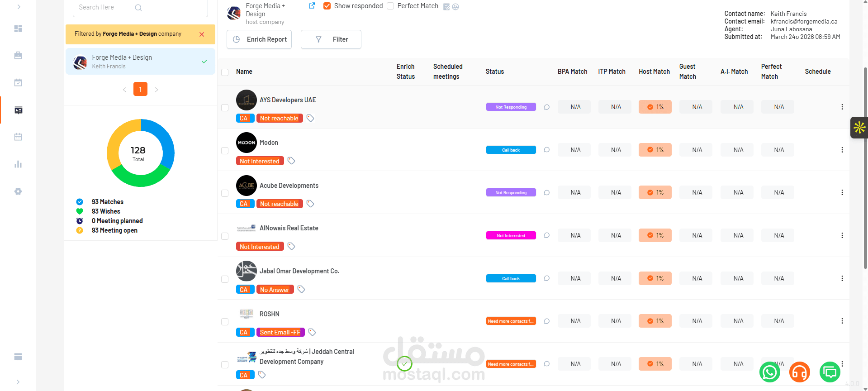Open comment bubble for ROSHN row
This screenshot has width=868, height=391.
point(547,321)
